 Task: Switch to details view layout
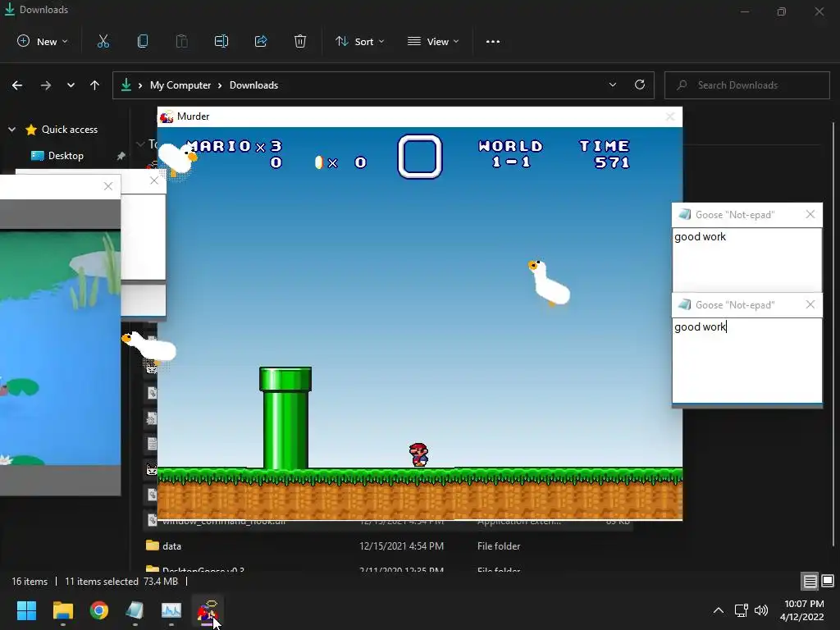[810, 582]
